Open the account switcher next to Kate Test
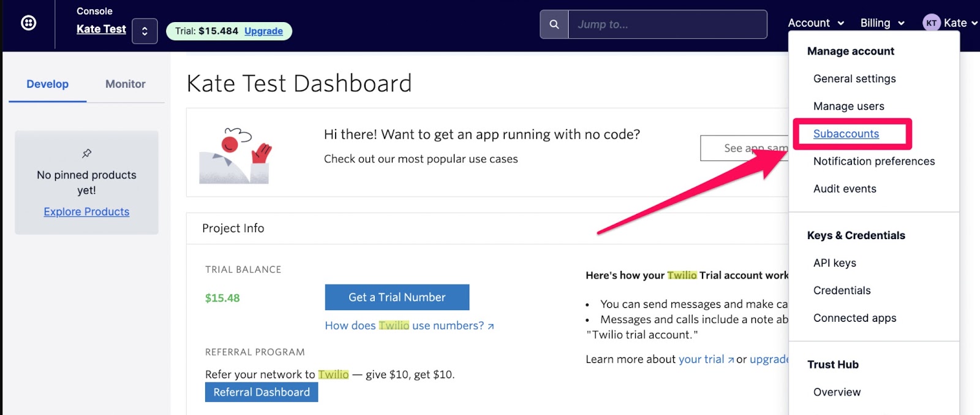This screenshot has height=415, width=980. pyautogui.click(x=145, y=31)
